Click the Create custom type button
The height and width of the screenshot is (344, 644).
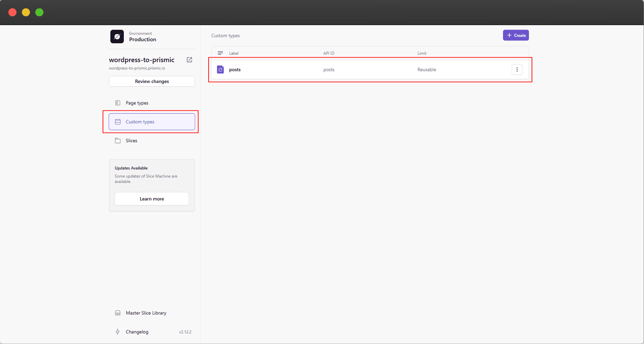[516, 35]
